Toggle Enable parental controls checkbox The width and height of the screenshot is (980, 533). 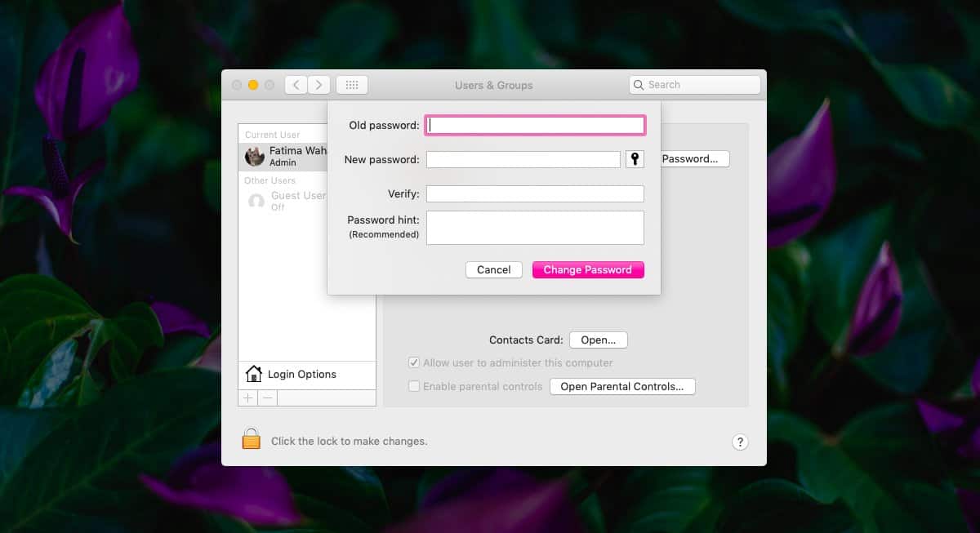414,386
